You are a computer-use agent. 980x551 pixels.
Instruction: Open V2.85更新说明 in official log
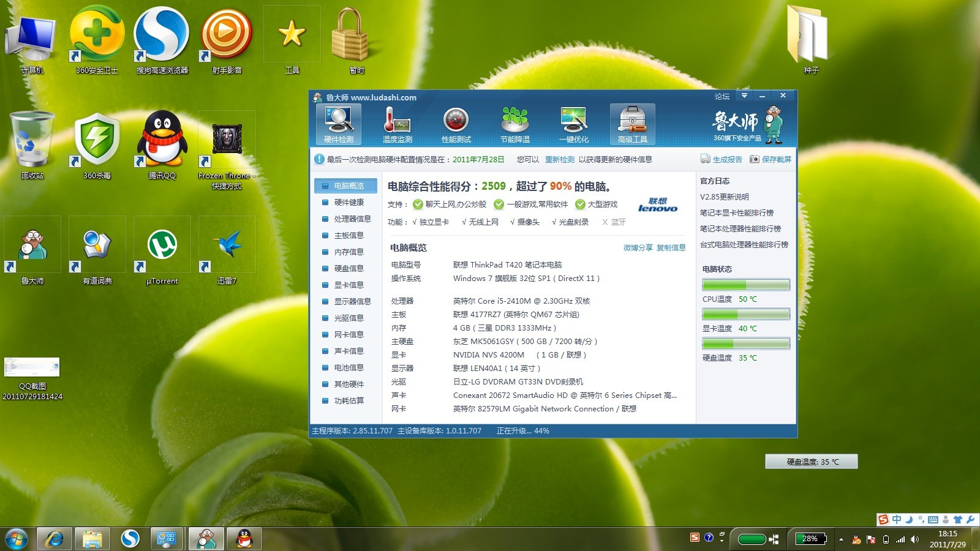(725, 197)
